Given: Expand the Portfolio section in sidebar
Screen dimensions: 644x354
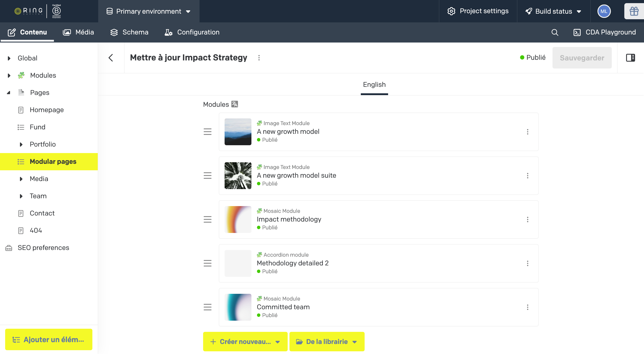Looking at the screenshot, I should pos(21,144).
